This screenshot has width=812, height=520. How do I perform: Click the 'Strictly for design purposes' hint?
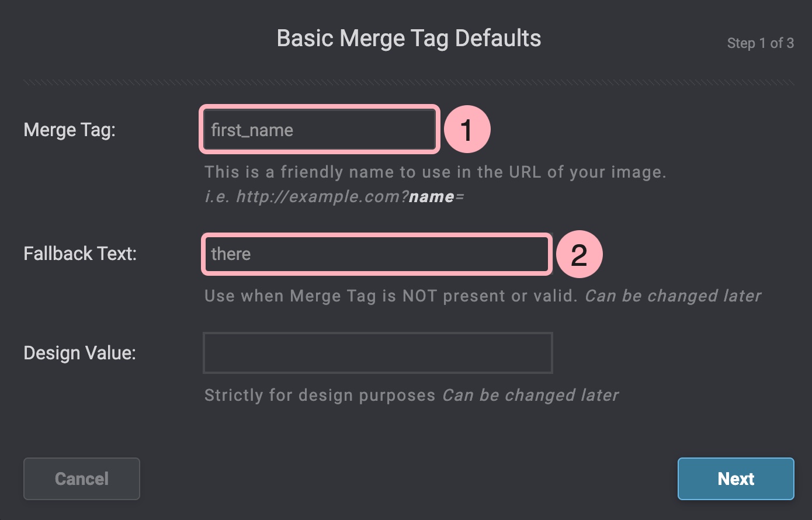(x=320, y=396)
